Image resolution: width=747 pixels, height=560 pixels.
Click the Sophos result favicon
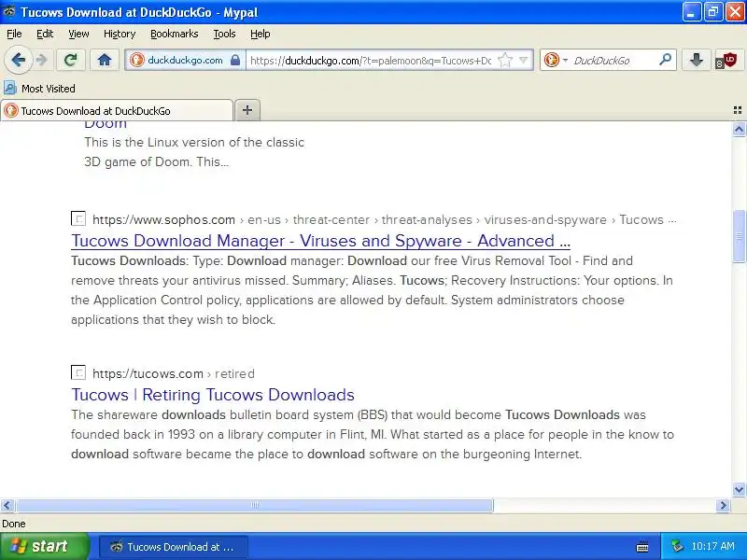coord(78,218)
